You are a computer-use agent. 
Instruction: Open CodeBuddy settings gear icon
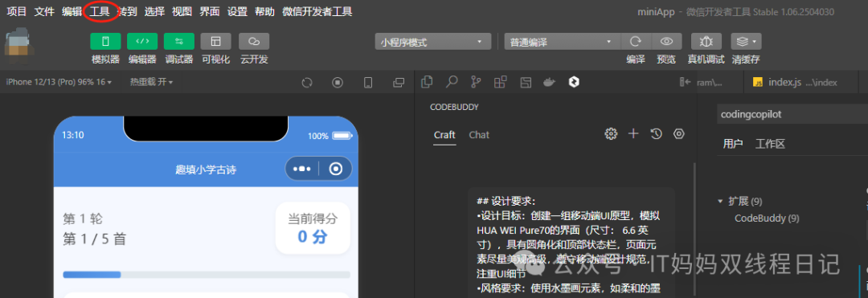611,134
